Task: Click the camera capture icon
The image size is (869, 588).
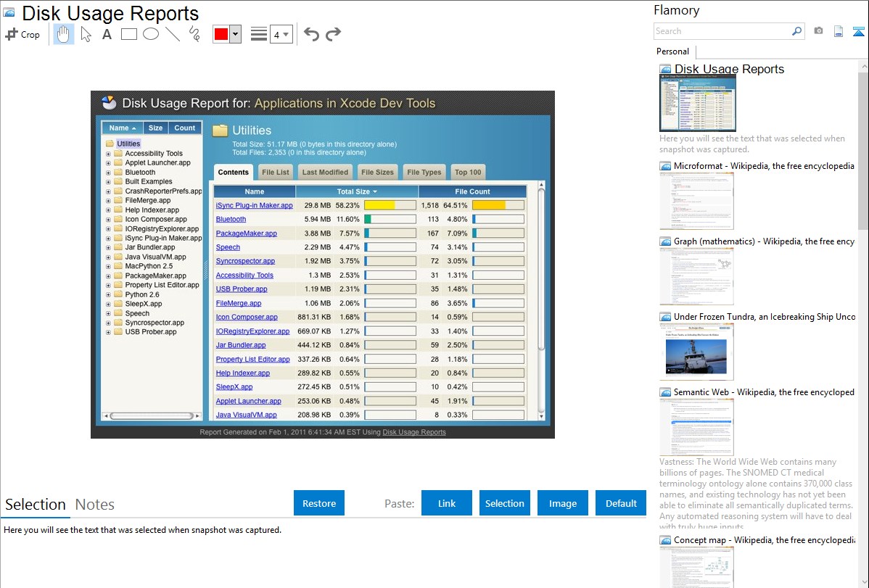Action: 818,31
